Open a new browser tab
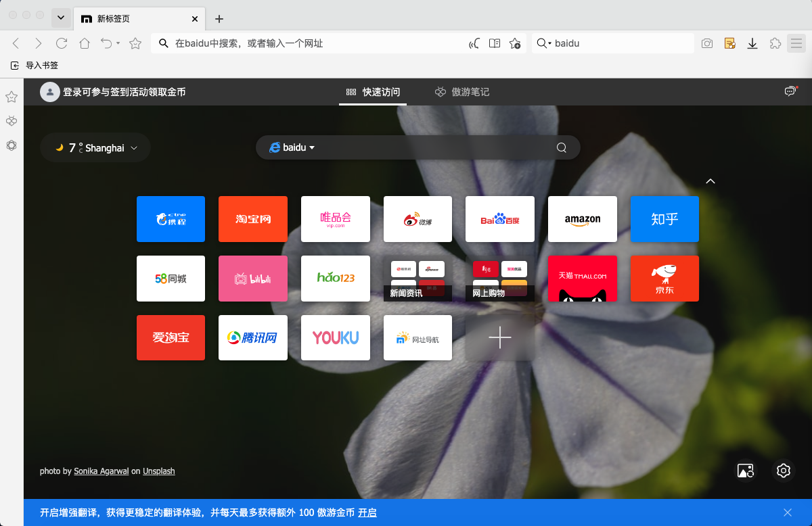This screenshot has width=812, height=526. pyautogui.click(x=219, y=19)
